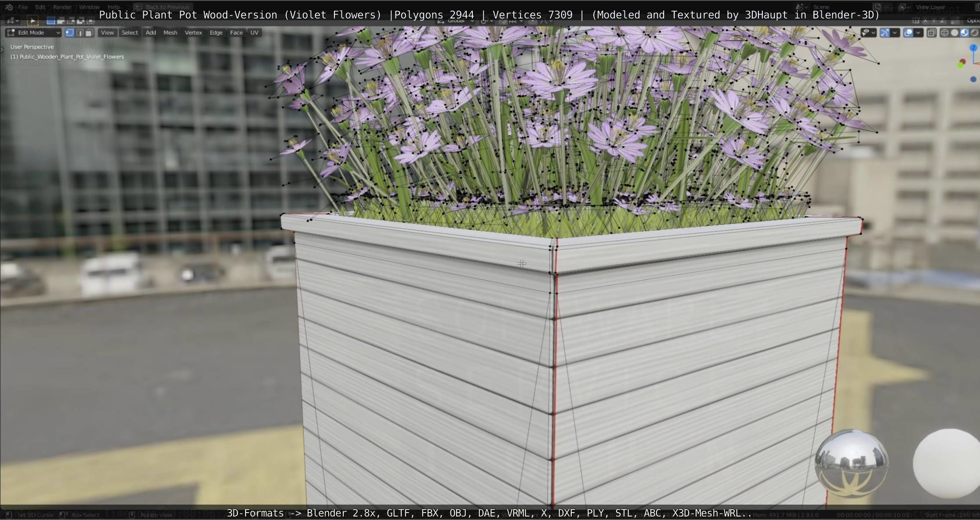
Task: Open the Blender logo menu
Action: click(x=8, y=7)
